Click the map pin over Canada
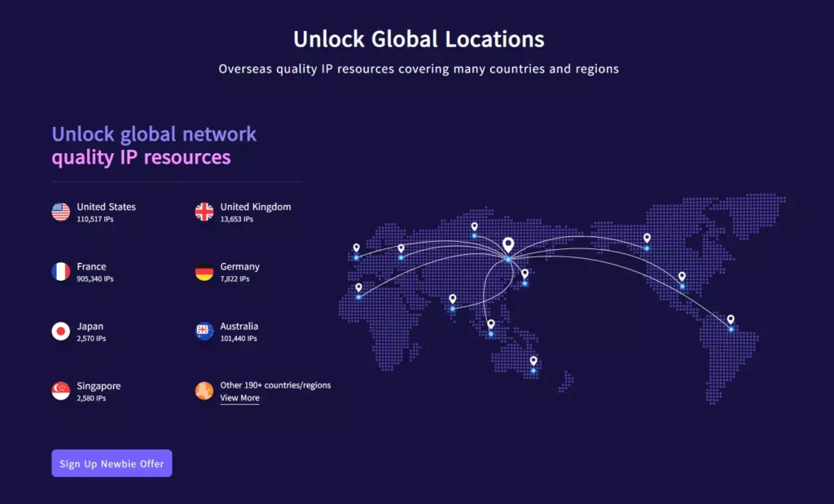 pos(647,238)
